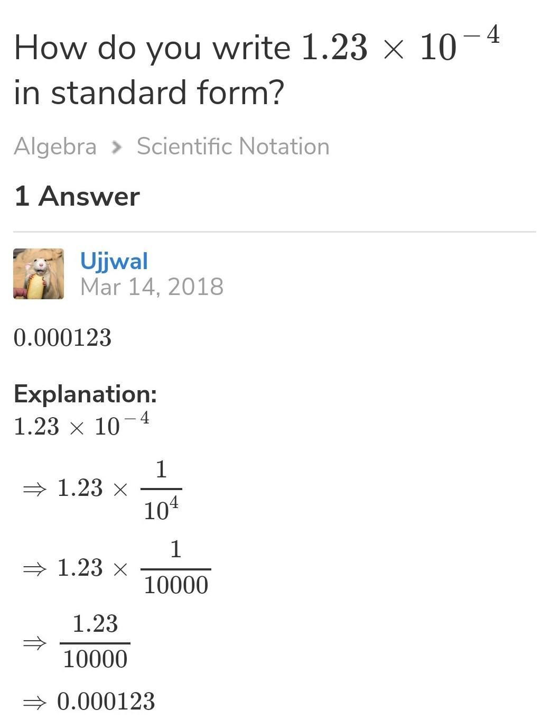Click the formula in the question title
This screenshot has width=560, height=728.
(x=400, y=45)
